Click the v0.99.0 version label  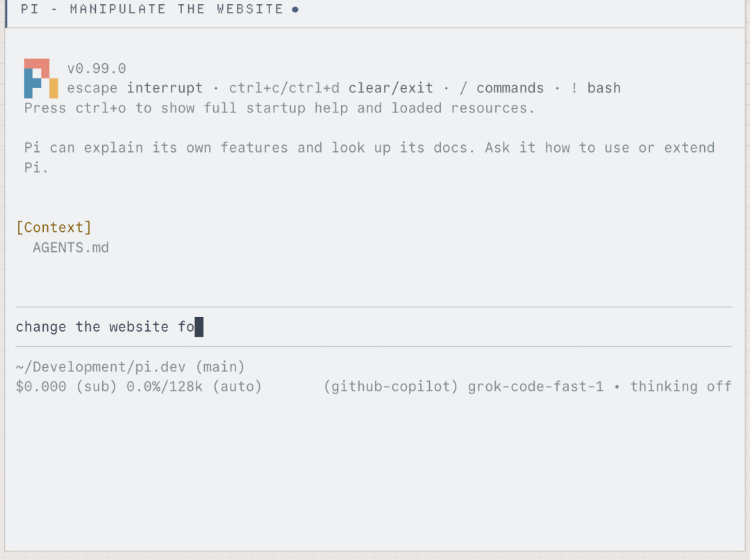pyautogui.click(x=97, y=68)
